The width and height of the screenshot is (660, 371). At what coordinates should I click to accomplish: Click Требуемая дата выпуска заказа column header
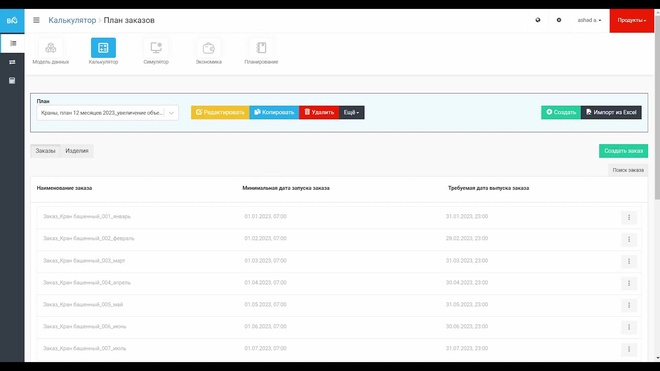(x=488, y=188)
